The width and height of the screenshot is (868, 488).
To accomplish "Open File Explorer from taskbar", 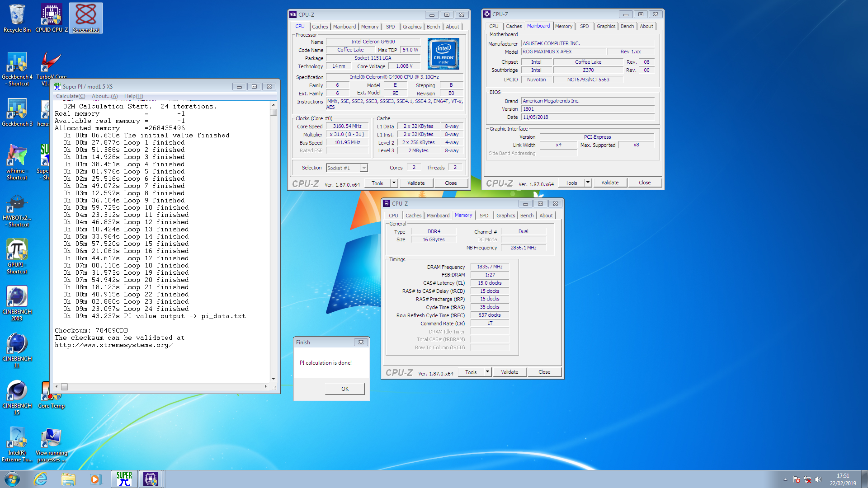I will point(68,479).
